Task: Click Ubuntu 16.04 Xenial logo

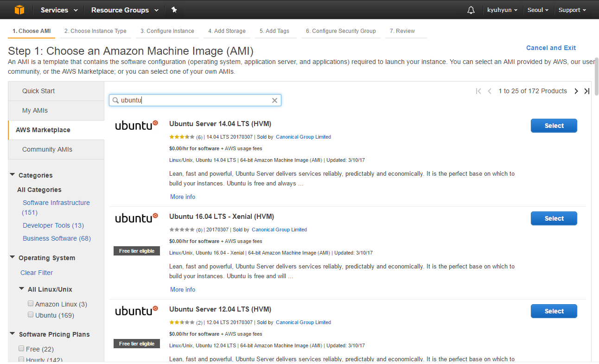Action: pos(137,218)
